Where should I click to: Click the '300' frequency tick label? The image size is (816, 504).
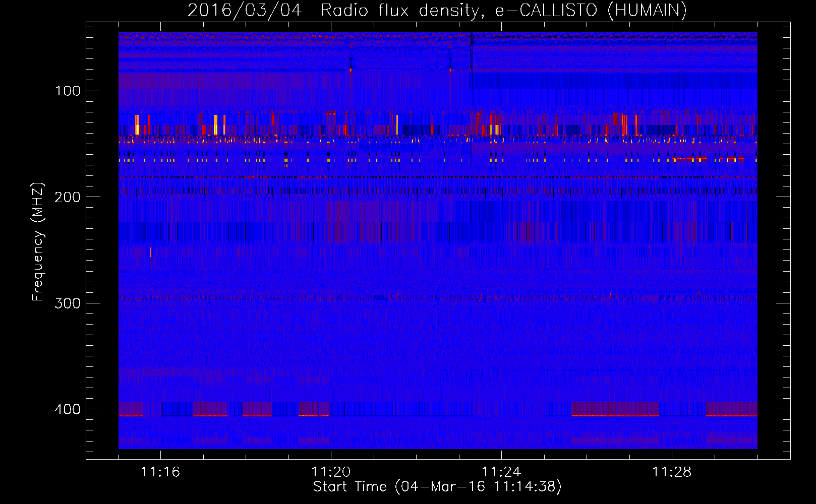(x=68, y=303)
